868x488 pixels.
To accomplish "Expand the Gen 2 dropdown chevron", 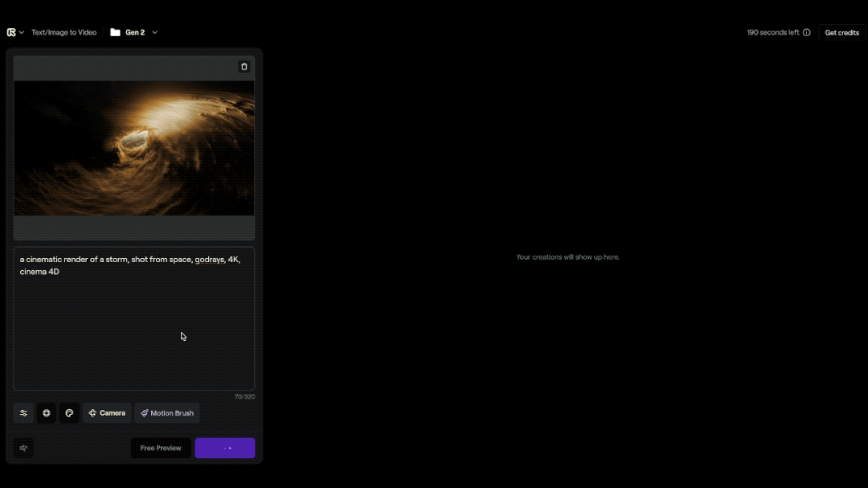I will pos(155,32).
